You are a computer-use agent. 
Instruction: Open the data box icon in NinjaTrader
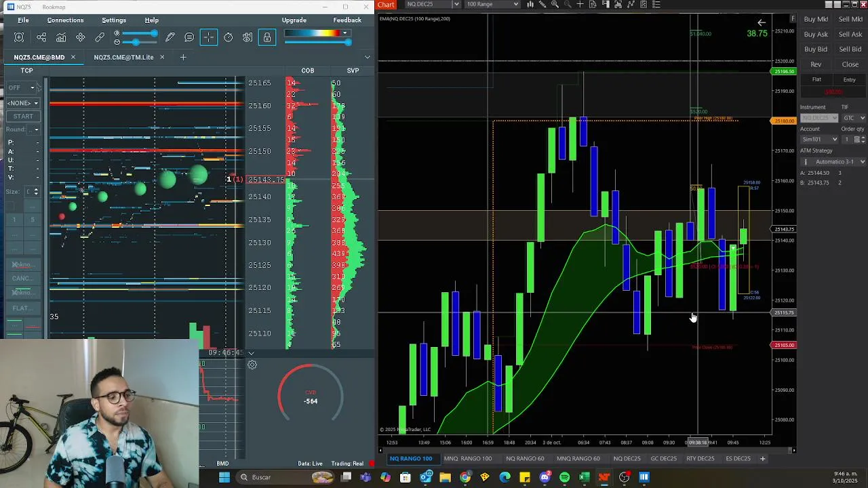coord(593,4)
